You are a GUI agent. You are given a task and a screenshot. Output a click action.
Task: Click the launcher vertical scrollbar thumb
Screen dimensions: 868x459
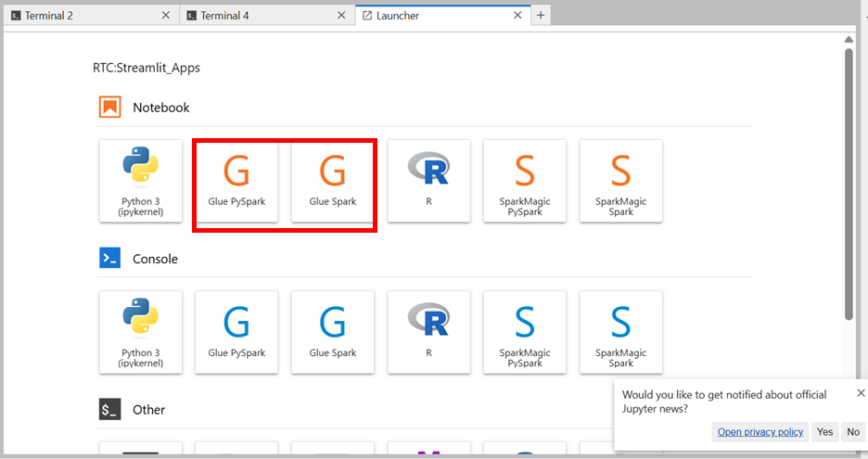[x=849, y=184]
